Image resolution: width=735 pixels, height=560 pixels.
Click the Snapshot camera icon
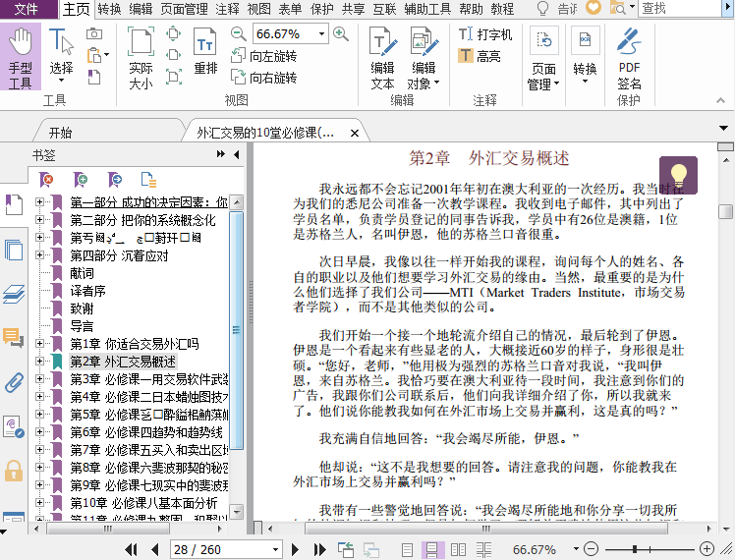pos(94,33)
